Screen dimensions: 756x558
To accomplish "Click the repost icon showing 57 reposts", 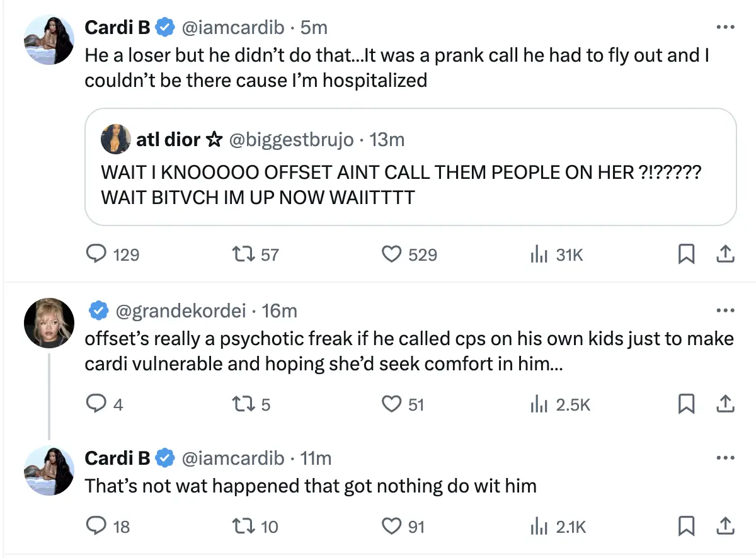I will coord(244,254).
